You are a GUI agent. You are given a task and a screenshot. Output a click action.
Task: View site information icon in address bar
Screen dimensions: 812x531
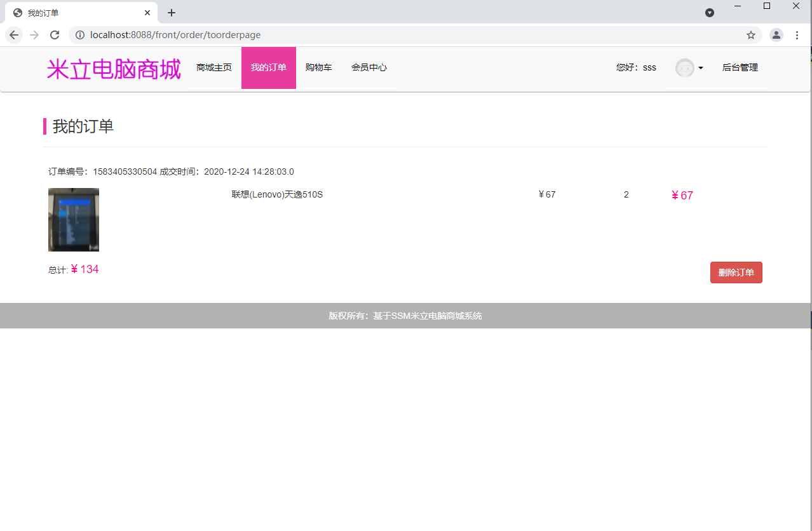pyautogui.click(x=80, y=35)
